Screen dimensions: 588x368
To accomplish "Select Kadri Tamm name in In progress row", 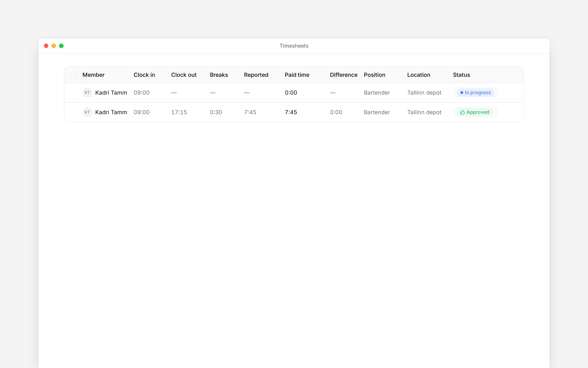I will [111, 93].
